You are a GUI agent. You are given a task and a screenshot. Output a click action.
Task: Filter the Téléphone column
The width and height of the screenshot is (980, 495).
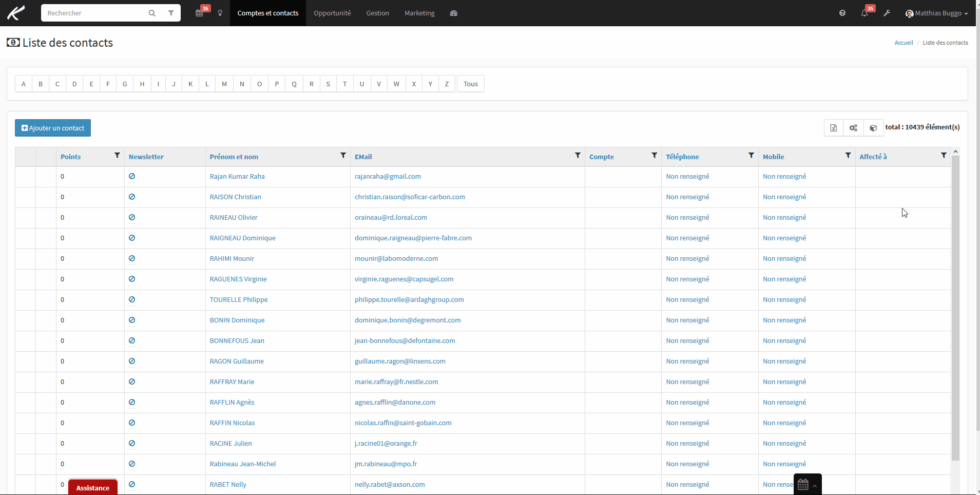coord(751,156)
